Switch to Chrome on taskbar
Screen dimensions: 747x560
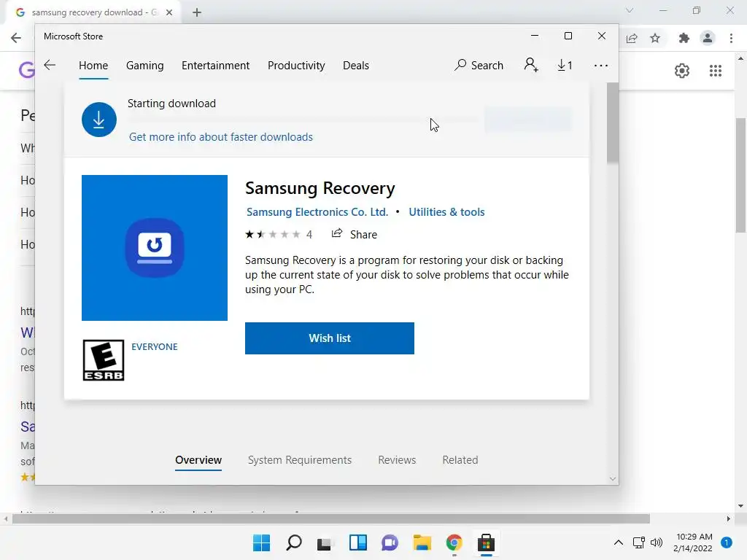(454, 542)
